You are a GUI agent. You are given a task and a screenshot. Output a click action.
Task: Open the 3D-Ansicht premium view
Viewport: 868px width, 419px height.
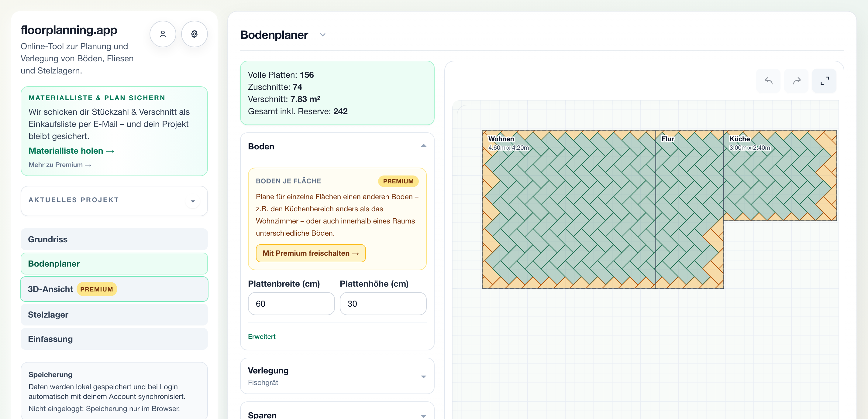pos(114,289)
